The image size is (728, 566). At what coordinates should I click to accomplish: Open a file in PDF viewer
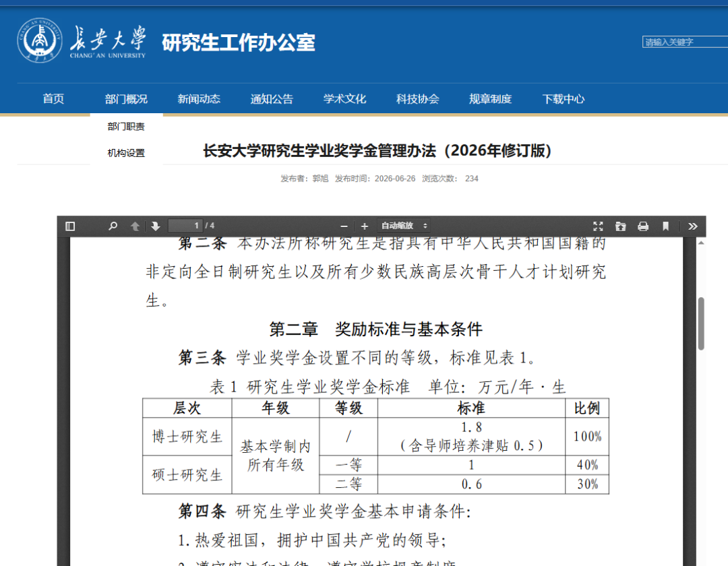point(620,226)
